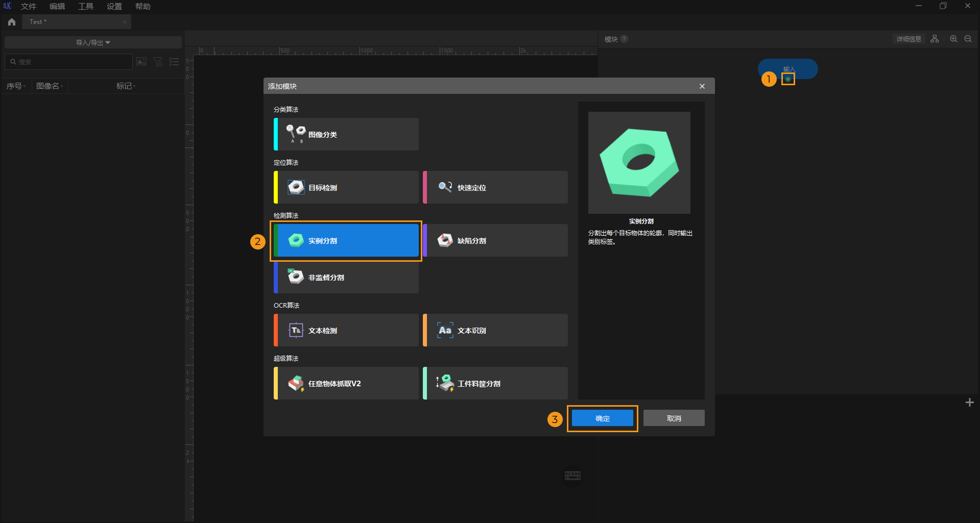Image resolution: width=980 pixels, height=523 pixels.
Task: Open the module hierarchy layout icon
Action: [x=935, y=39]
